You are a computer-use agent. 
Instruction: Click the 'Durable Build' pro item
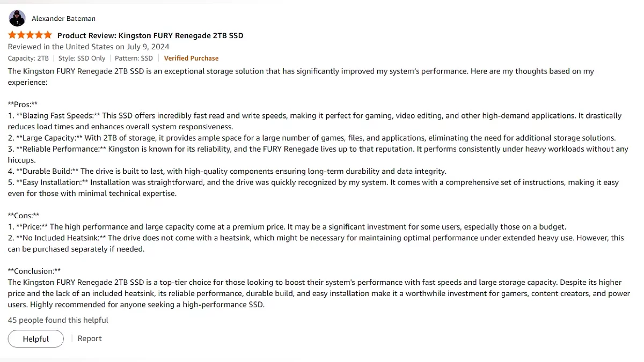[x=47, y=172]
